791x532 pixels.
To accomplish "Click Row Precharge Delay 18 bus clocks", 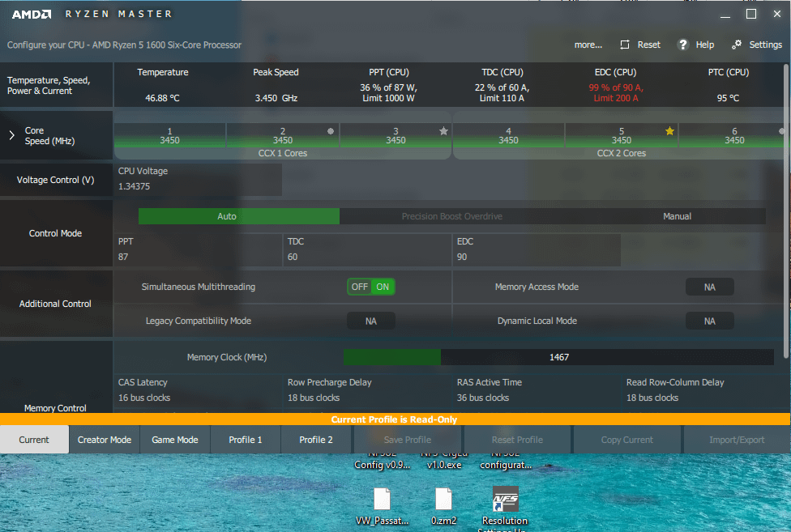I will 368,390.
